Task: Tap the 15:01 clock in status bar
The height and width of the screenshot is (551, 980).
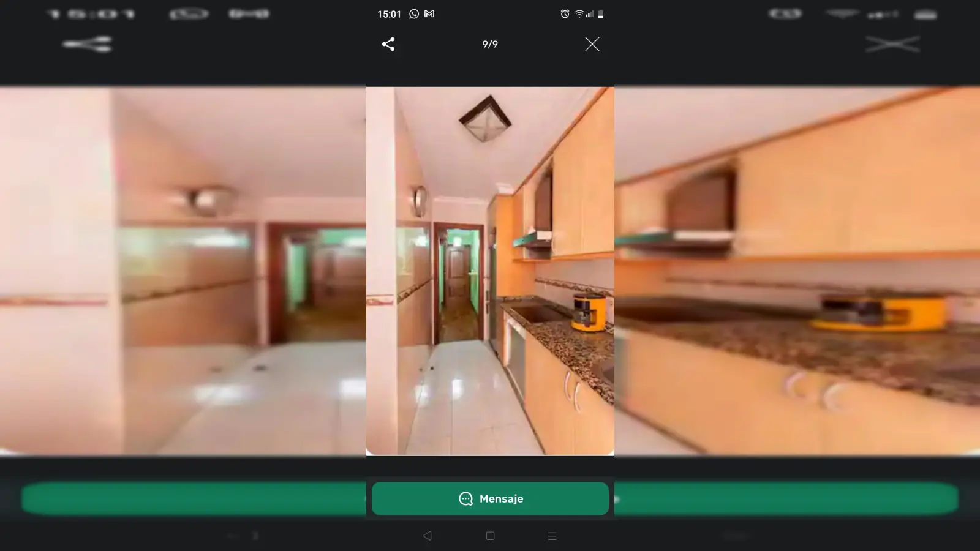Action: pos(389,14)
